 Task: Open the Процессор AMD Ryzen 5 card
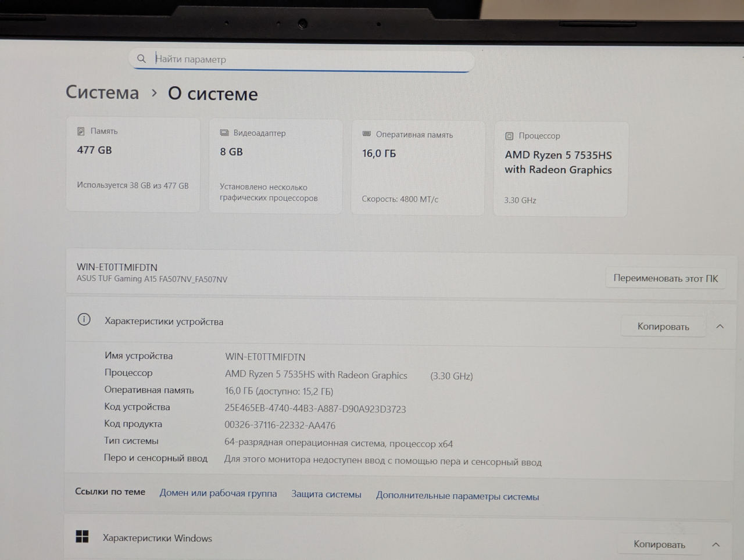(x=561, y=169)
